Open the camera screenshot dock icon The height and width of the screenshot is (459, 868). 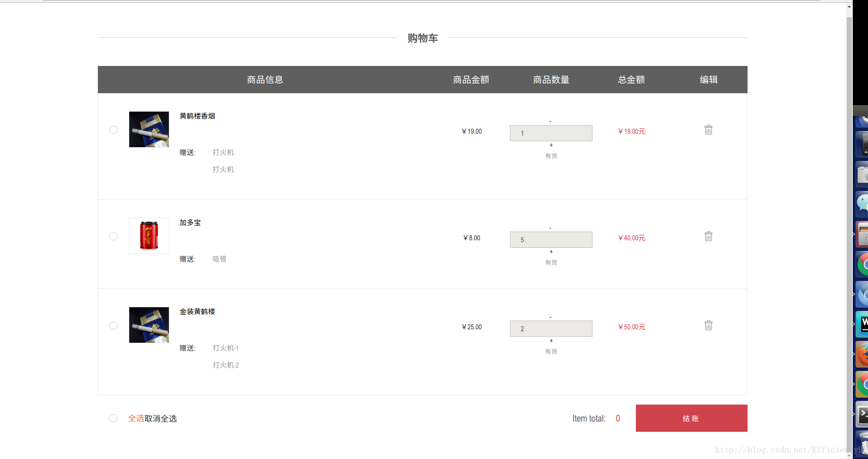coord(862,174)
